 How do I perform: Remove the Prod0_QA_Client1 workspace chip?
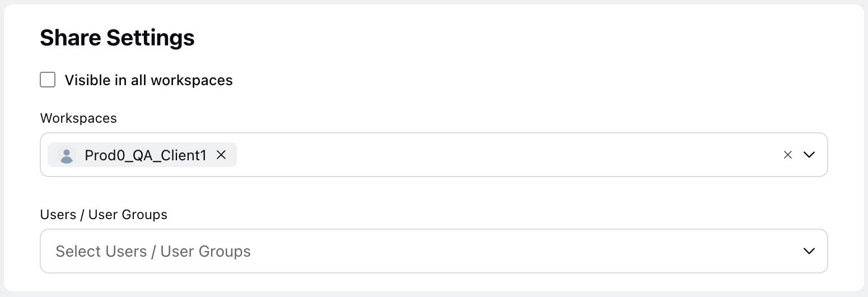[221, 155]
